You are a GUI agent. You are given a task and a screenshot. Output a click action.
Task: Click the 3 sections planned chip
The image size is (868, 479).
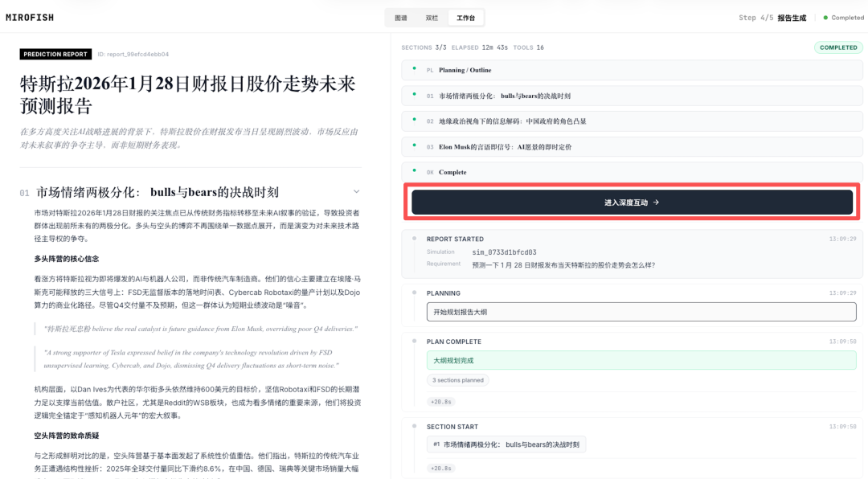[x=457, y=379]
